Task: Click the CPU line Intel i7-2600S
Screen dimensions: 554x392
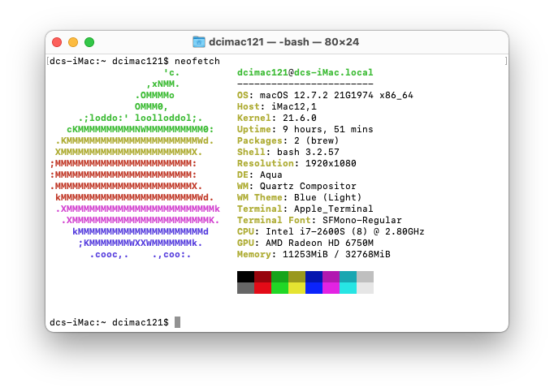Action: click(331, 231)
